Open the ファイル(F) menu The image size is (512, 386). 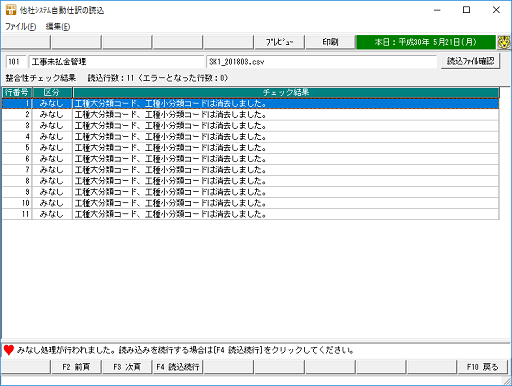tap(20, 27)
